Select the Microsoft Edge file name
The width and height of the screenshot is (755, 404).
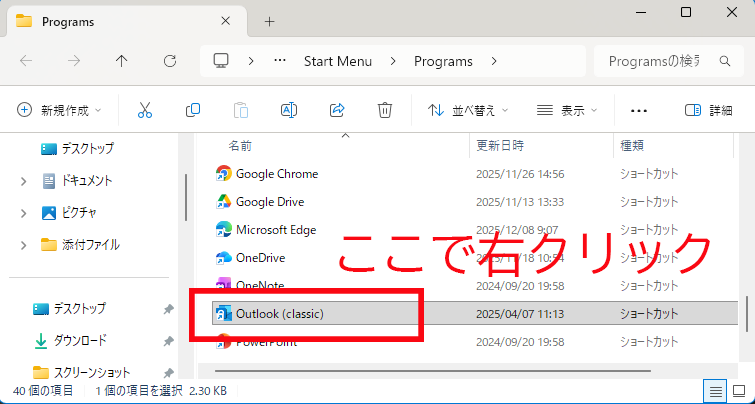click(x=276, y=230)
